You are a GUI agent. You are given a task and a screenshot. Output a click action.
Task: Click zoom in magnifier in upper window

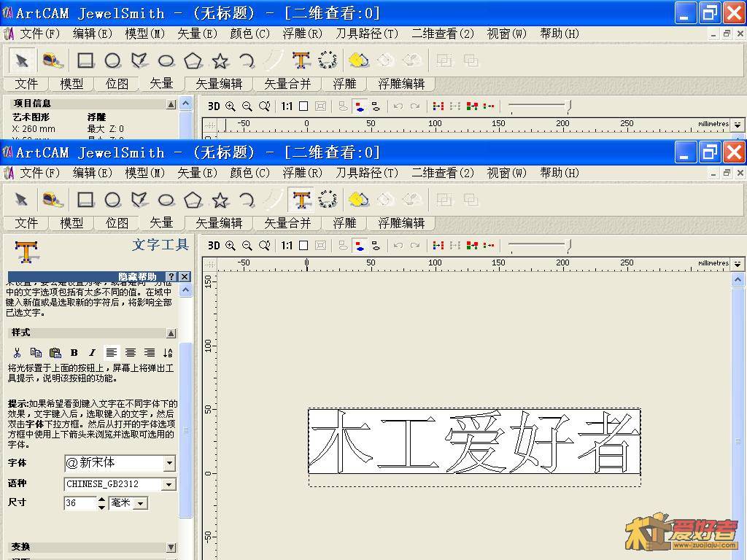(231, 106)
